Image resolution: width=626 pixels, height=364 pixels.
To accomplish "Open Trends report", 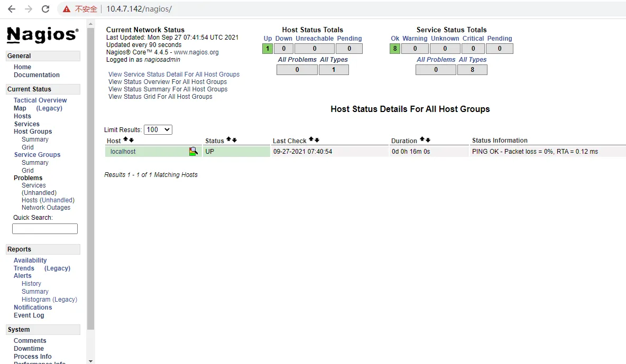I will coord(24,268).
